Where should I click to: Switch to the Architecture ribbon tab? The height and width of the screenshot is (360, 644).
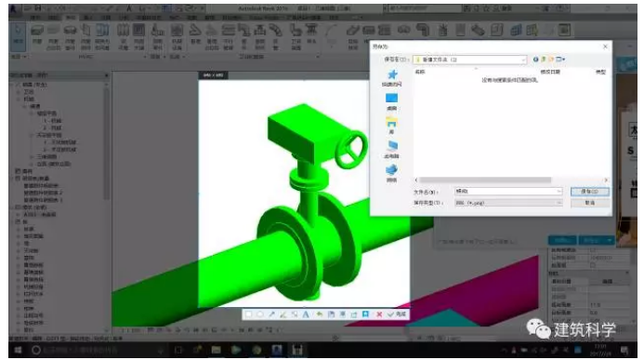click(x=35, y=18)
